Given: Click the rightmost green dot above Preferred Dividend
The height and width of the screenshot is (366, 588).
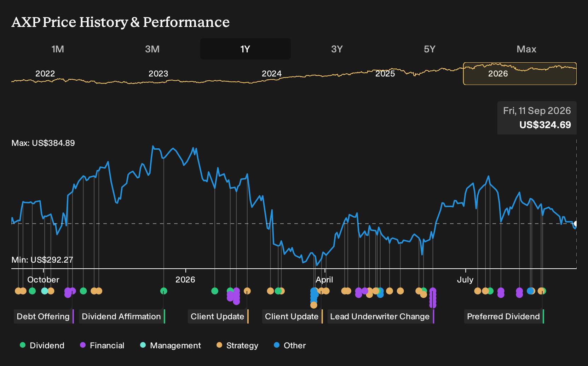Looking at the screenshot, I should (x=543, y=291).
